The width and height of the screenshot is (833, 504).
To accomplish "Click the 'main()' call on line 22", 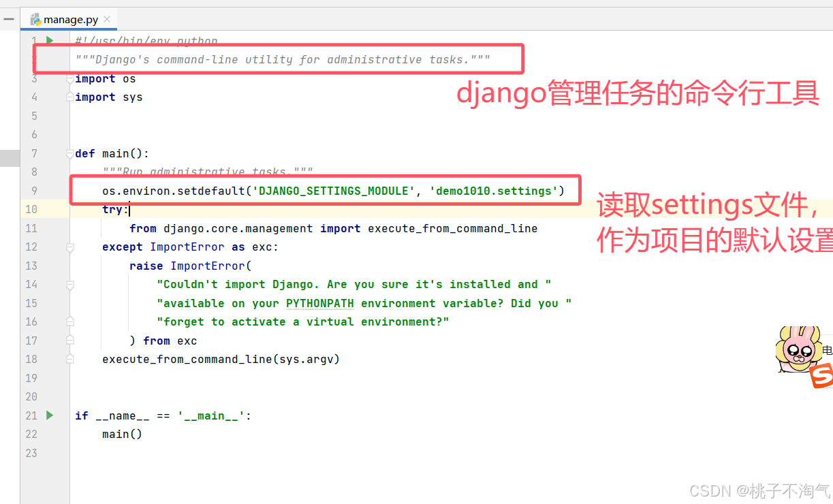I will (x=123, y=434).
